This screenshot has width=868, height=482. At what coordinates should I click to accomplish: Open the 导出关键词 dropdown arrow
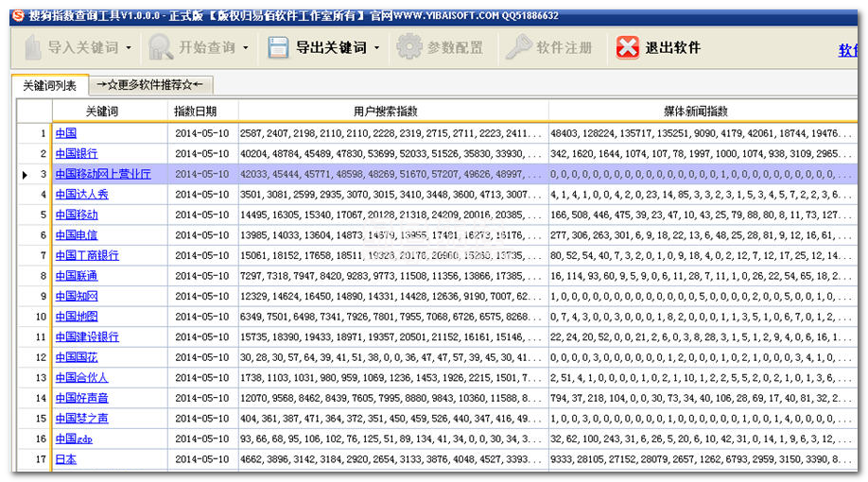click(x=377, y=48)
